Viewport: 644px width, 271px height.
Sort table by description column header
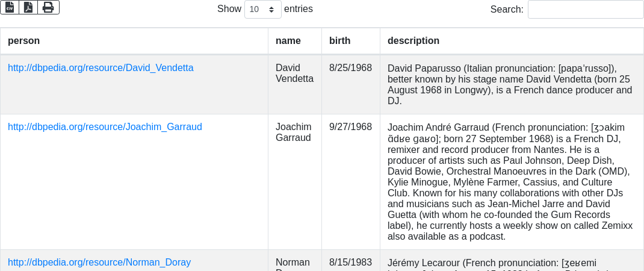pyautogui.click(x=413, y=41)
